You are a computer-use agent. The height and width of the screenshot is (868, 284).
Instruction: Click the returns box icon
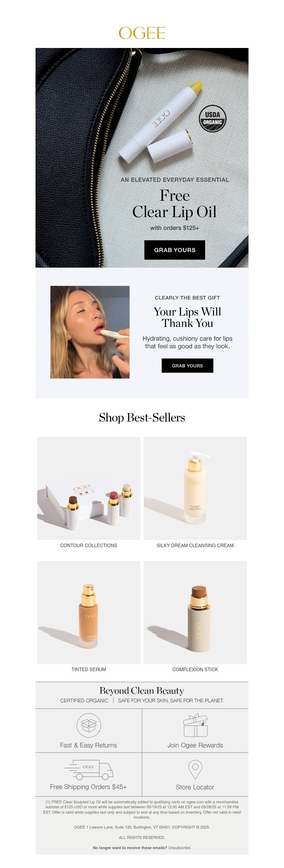(x=89, y=725)
